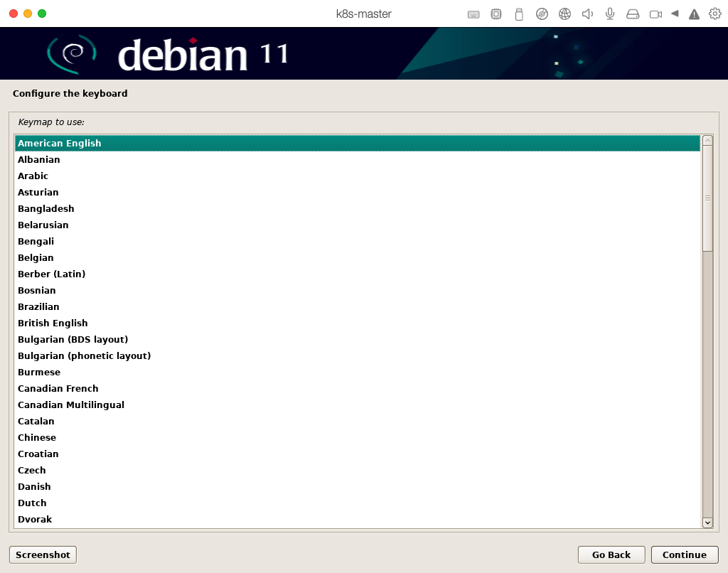
Task: Pick the Dvorak keymap
Action: (357, 519)
